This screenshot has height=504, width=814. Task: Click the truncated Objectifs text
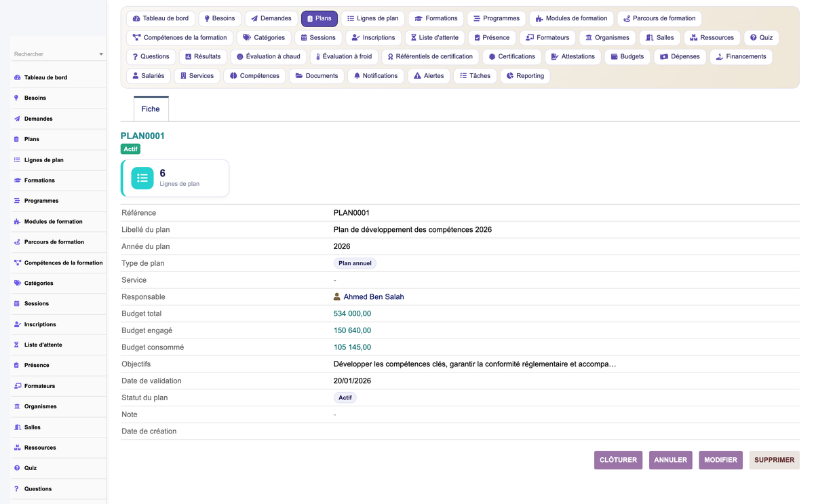tap(475, 364)
